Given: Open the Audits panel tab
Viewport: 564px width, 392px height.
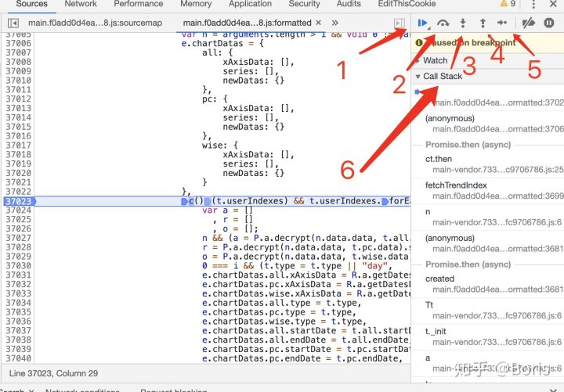Looking at the screenshot, I should tap(349, 4).
